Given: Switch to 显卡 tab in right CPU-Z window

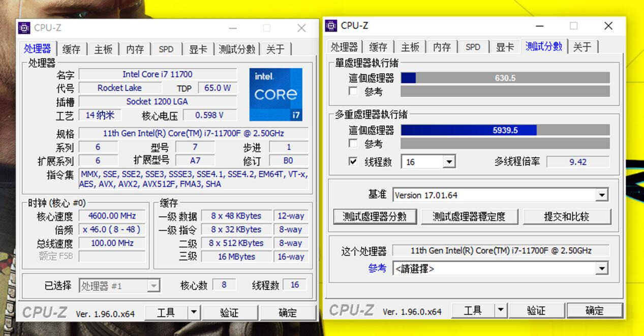Looking at the screenshot, I should pos(505,47).
